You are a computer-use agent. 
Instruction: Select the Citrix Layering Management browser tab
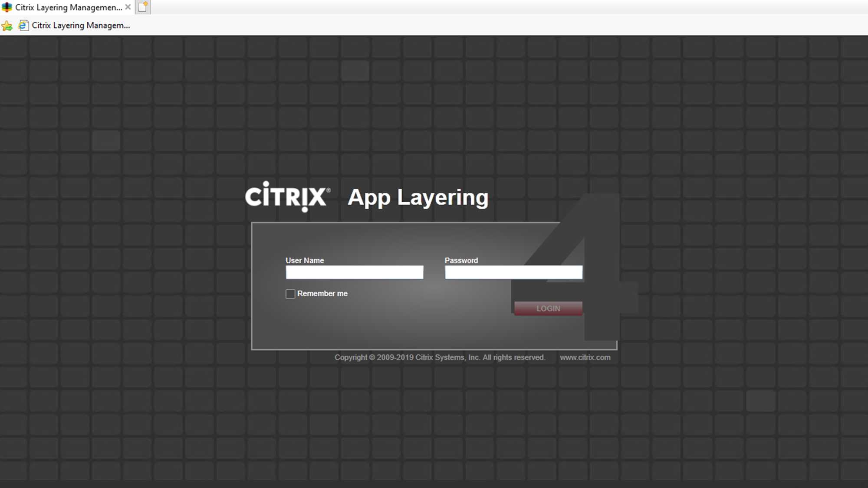click(68, 7)
